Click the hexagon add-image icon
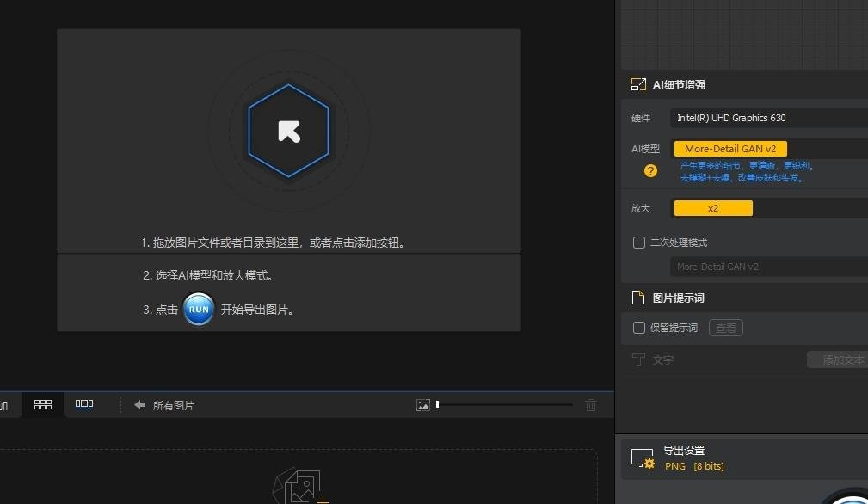The height and width of the screenshot is (504, 868). coord(288,131)
